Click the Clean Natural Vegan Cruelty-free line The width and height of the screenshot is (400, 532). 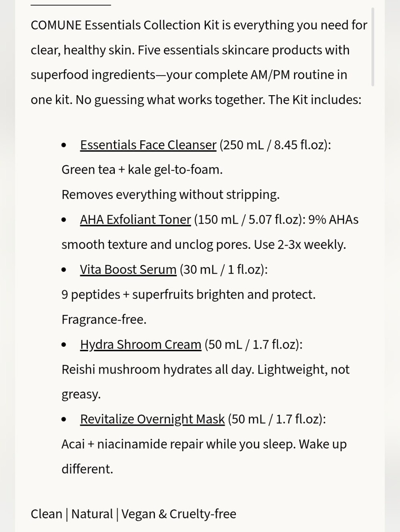[133, 514]
